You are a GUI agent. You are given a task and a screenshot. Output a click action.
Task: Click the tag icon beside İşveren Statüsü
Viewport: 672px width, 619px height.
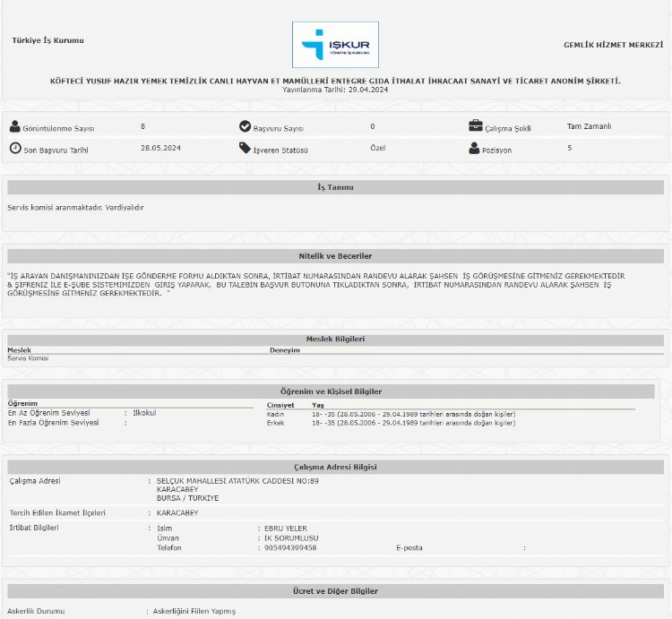click(245, 148)
